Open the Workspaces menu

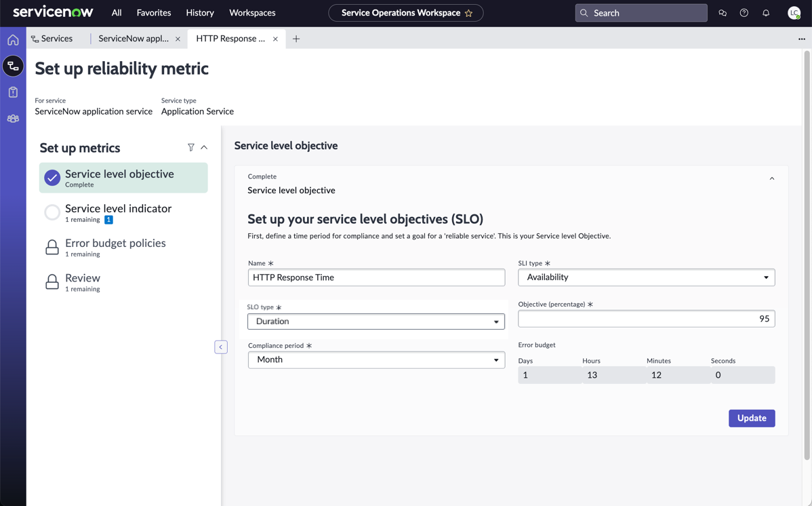[252, 13]
